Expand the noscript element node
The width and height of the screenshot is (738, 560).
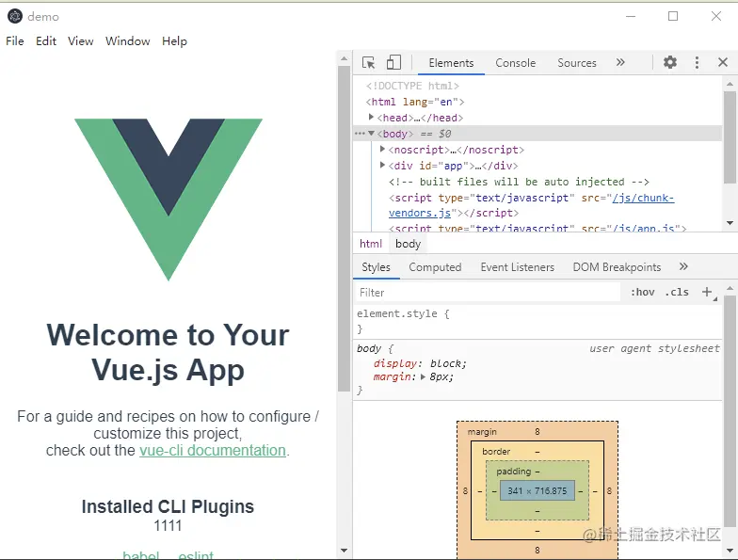pyautogui.click(x=382, y=149)
